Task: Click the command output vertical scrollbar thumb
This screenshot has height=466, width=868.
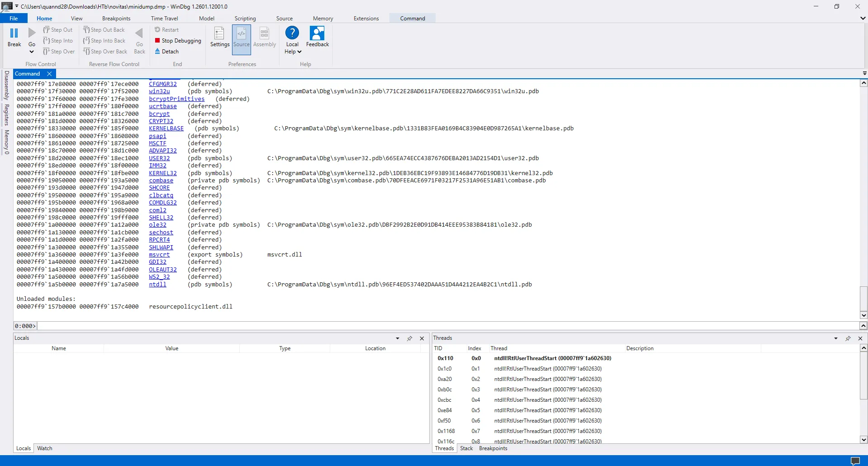Action: [863, 298]
